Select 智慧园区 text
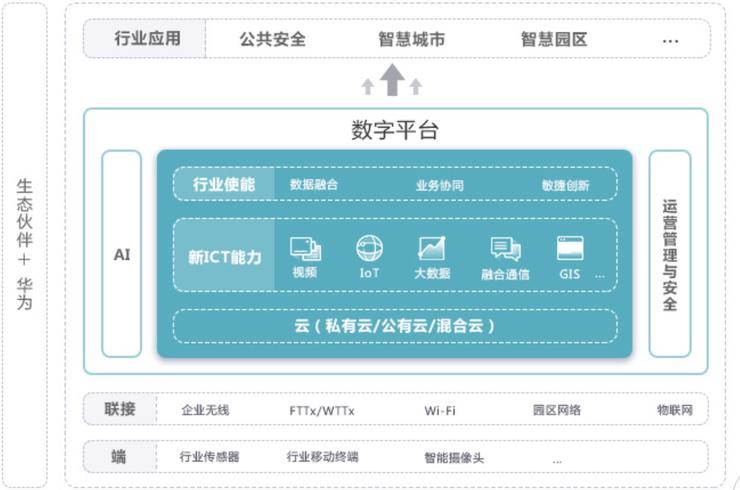The height and width of the screenshot is (490, 740). [x=554, y=39]
